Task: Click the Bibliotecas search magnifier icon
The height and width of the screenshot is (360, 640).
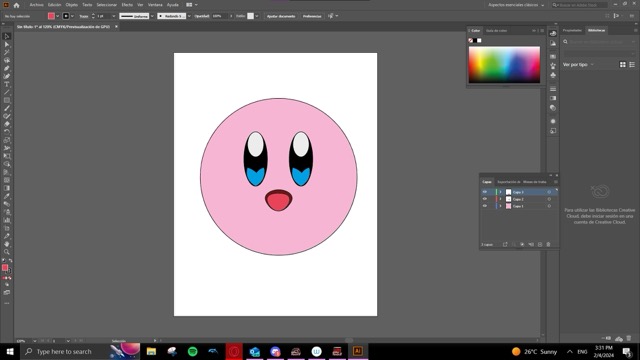Action: pyautogui.click(x=565, y=42)
